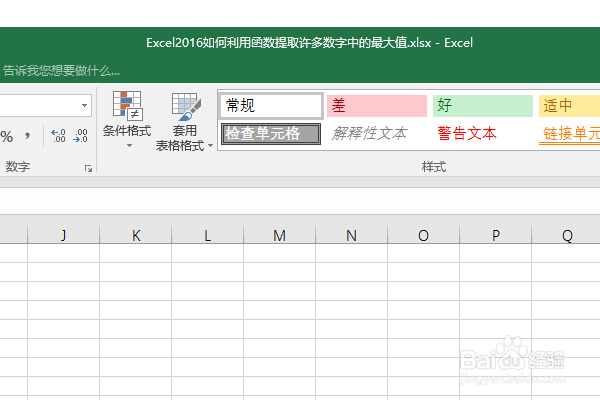The image size is (600, 400).
Task: Select column O header
Action: coord(423,234)
